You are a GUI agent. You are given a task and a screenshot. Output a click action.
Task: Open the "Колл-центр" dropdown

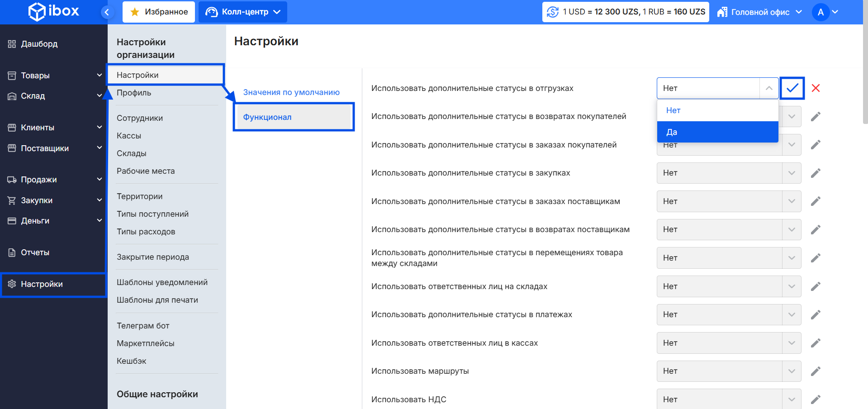coord(243,12)
